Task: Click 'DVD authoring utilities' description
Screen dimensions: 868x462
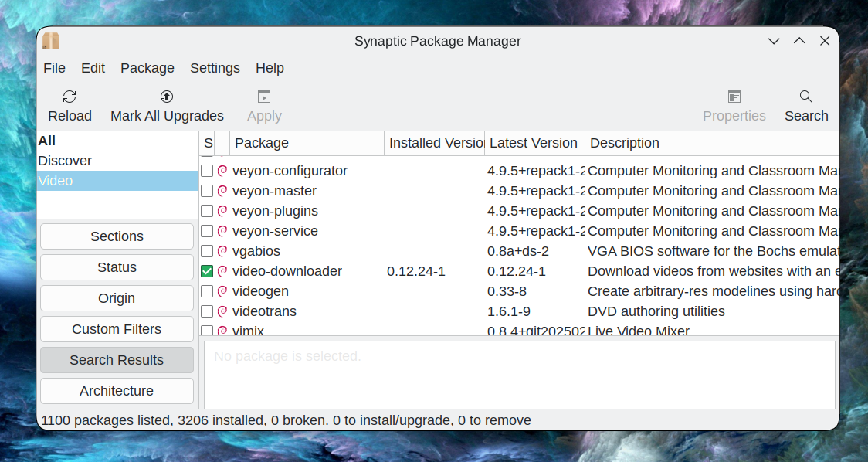Action: pyautogui.click(x=656, y=311)
